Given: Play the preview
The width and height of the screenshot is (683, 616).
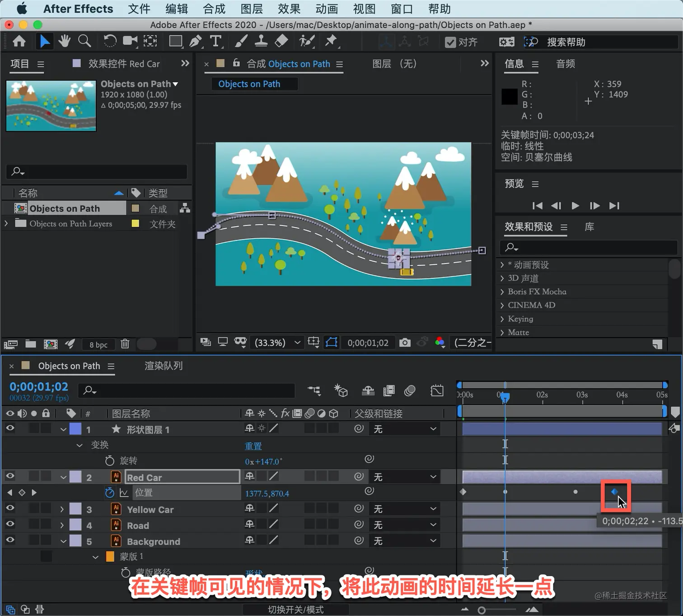Looking at the screenshot, I should coord(575,206).
